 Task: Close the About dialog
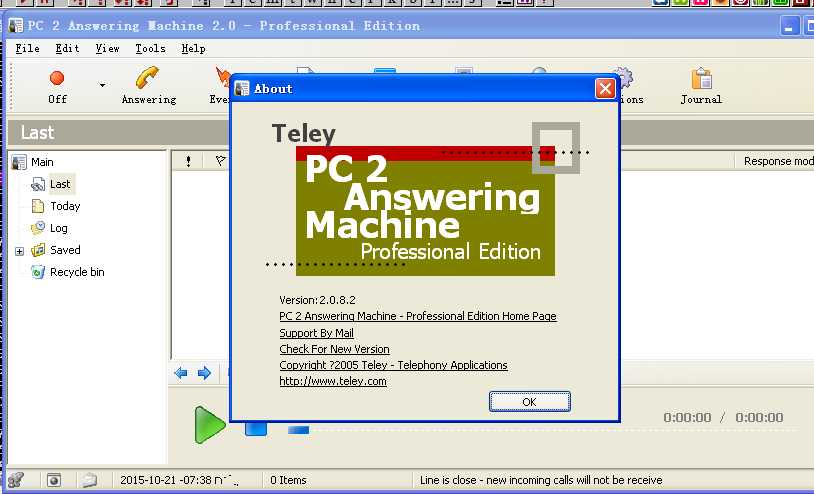tap(605, 89)
